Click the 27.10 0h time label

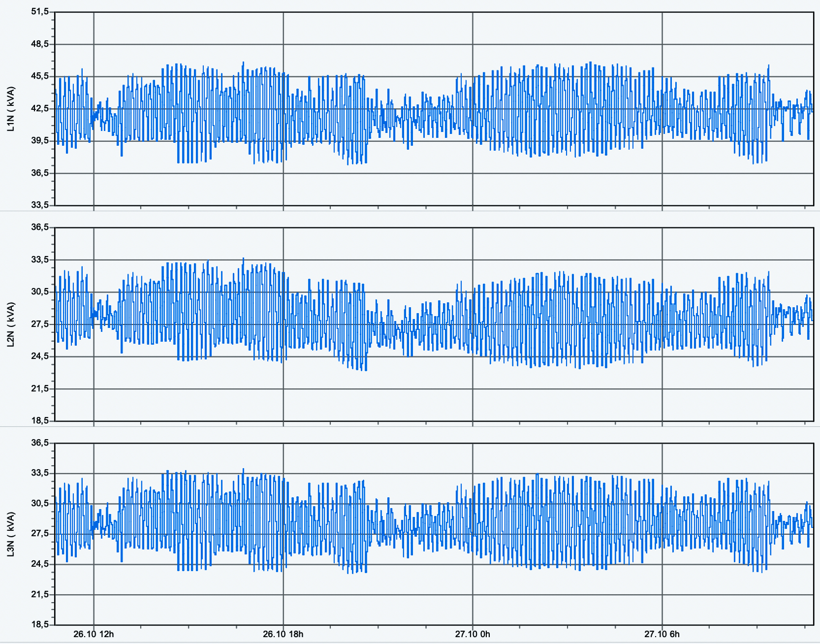pos(473,634)
